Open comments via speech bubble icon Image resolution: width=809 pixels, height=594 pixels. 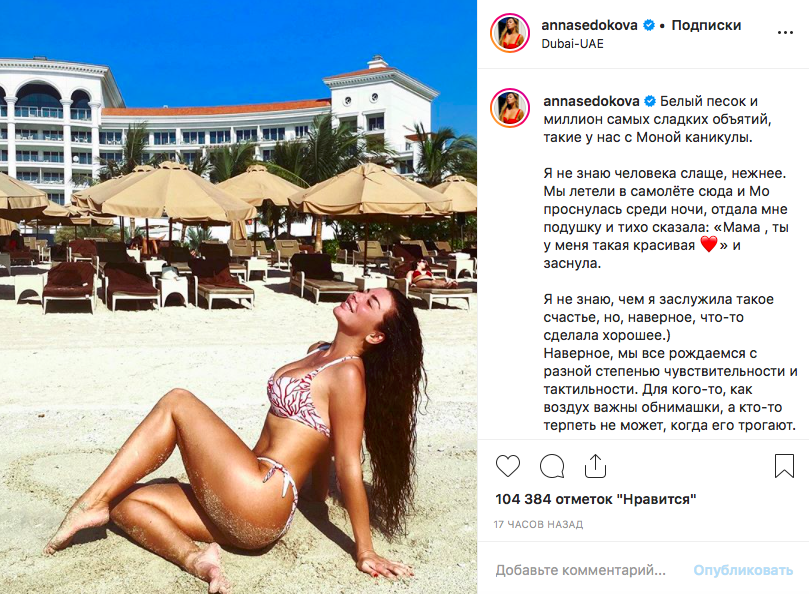tap(552, 466)
